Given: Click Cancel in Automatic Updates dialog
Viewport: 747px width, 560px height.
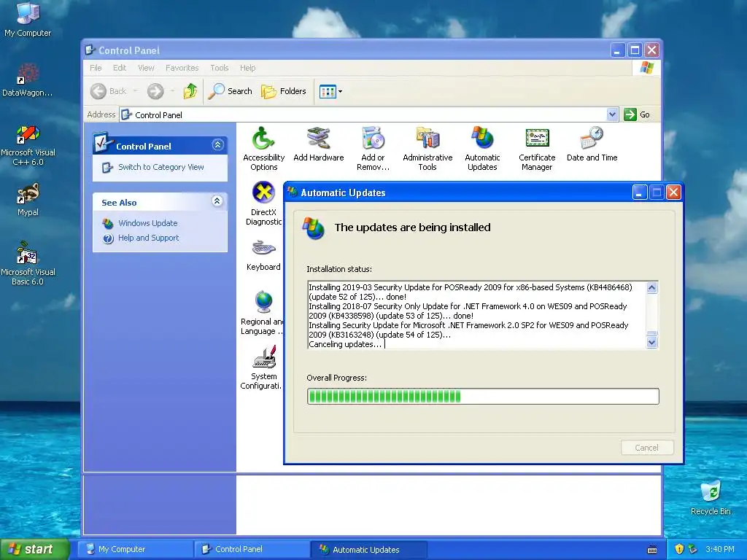Looking at the screenshot, I should [x=646, y=448].
